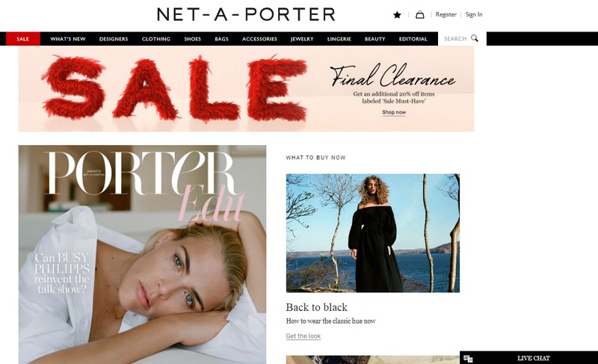Click the Live Chat speech icon
Image resolution: width=598 pixels, height=364 pixels.
[469, 359]
